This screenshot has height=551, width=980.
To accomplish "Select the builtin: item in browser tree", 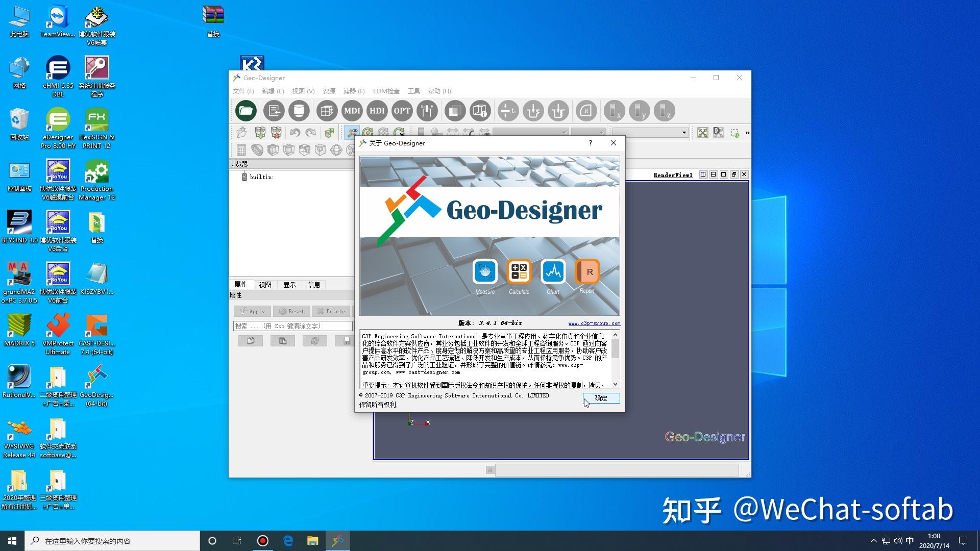I will pyautogui.click(x=261, y=177).
